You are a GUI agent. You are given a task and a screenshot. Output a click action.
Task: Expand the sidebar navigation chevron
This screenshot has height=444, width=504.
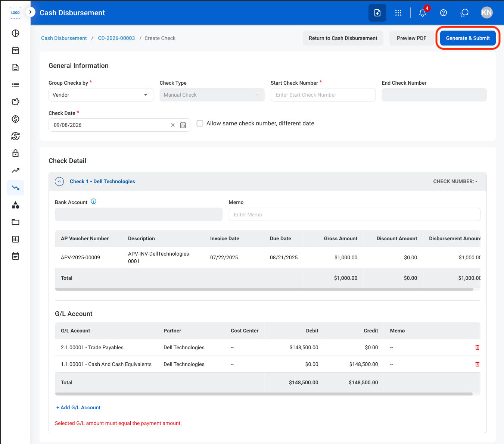30,12
